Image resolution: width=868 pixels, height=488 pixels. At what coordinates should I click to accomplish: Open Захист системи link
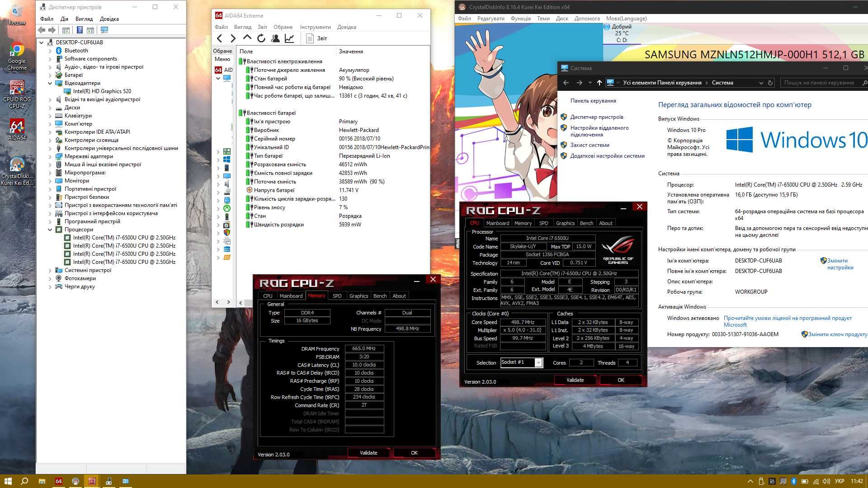click(x=590, y=145)
